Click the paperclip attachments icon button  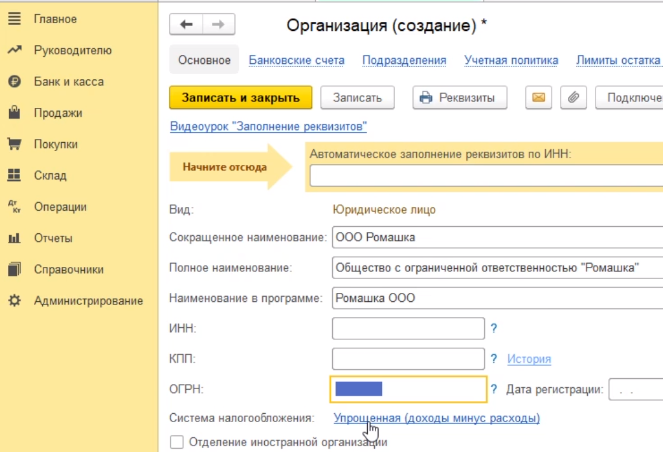point(573,97)
